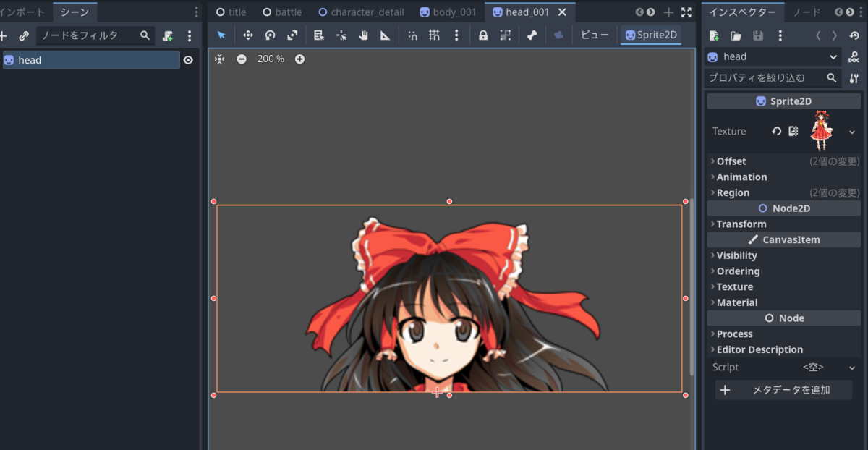Reset zoom by clicking 200 %
868x450 pixels.
[x=271, y=59]
